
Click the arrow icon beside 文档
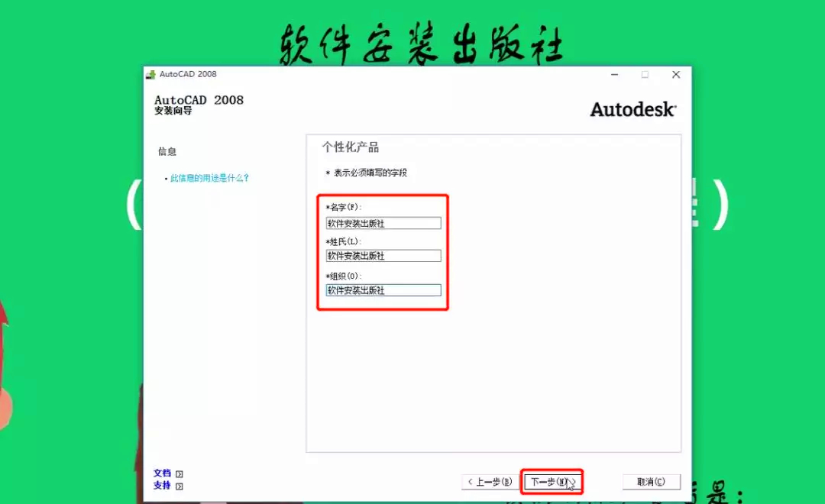[x=180, y=474]
